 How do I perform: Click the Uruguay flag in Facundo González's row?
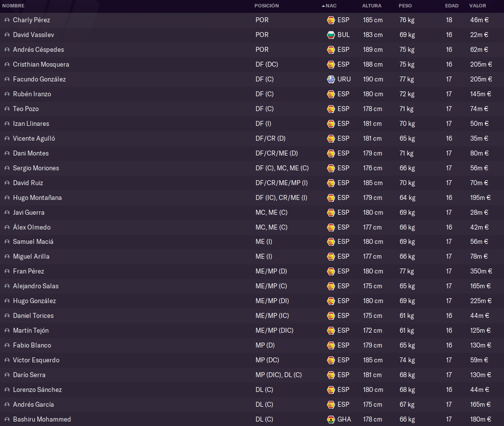[331, 79]
